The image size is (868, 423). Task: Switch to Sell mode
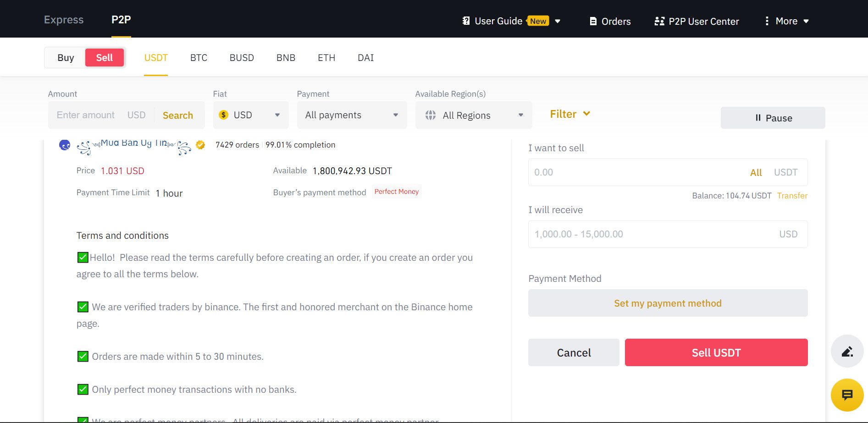(x=105, y=58)
